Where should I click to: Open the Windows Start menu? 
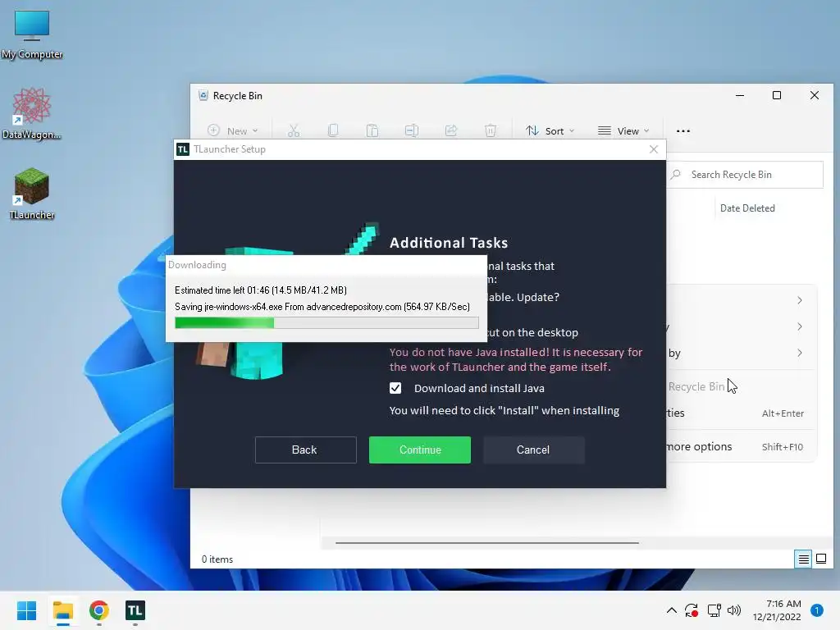tap(26, 610)
